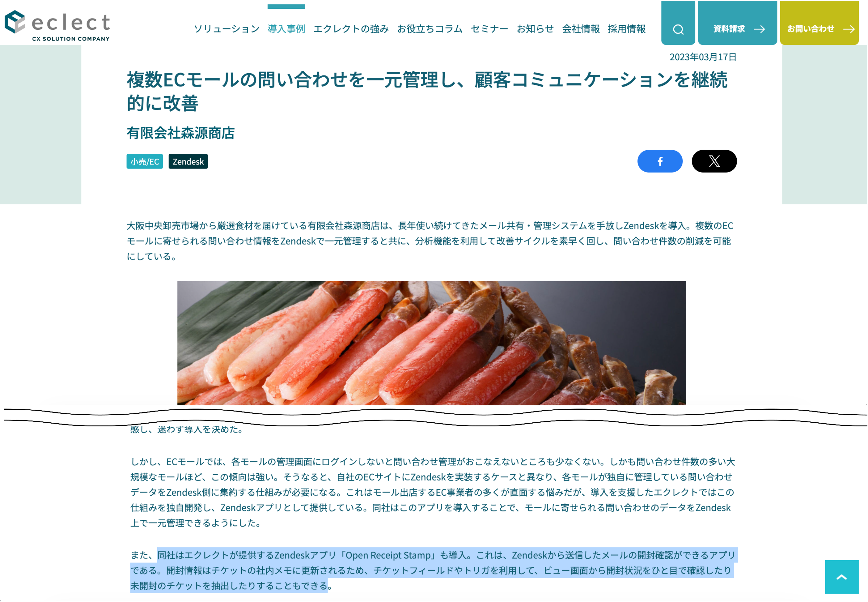Click the back-to-top chevron button
This screenshot has width=868, height=602.
coord(842,577)
